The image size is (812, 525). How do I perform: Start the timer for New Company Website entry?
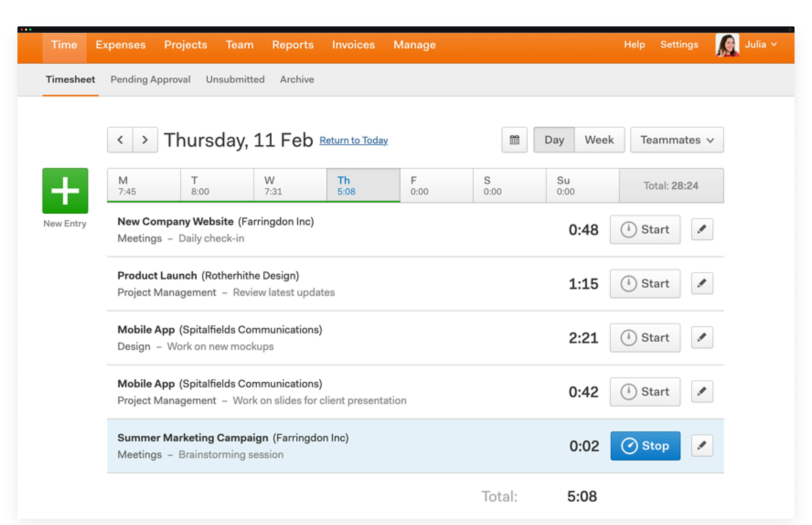644,229
